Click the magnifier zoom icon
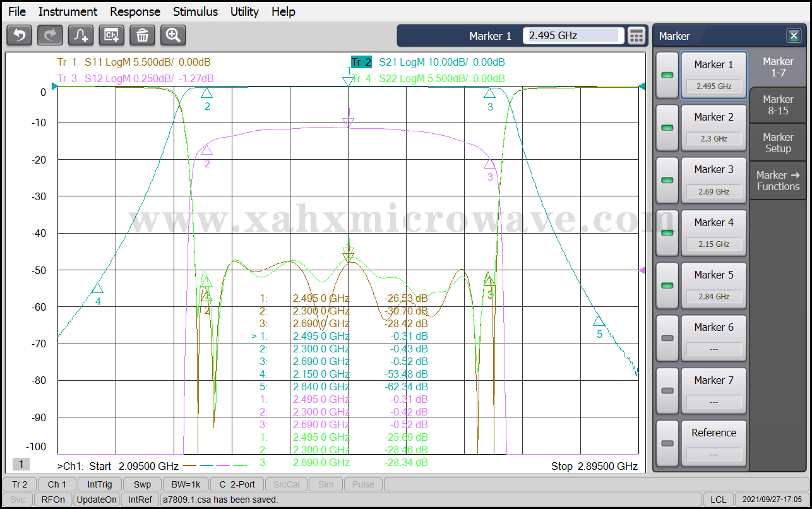The image size is (812, 509). tap(173, 35)
